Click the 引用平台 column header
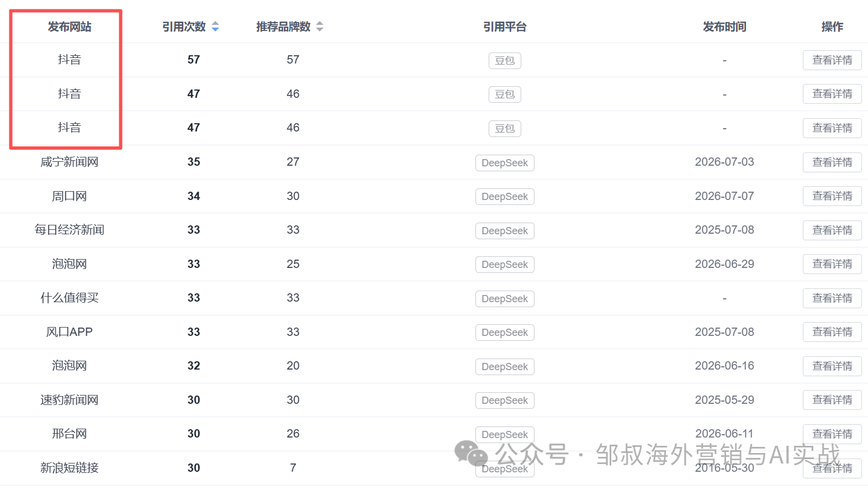 point(505,27)
